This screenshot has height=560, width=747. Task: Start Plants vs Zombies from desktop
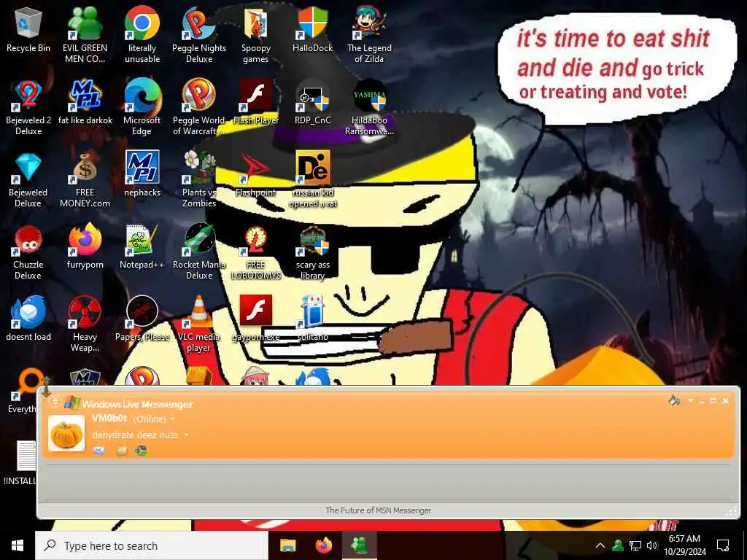(199, 179)
